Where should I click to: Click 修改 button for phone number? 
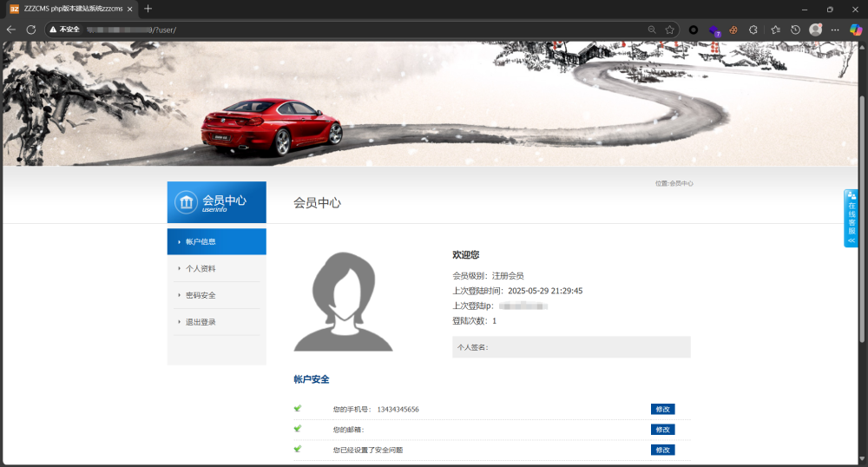point(662,409)
